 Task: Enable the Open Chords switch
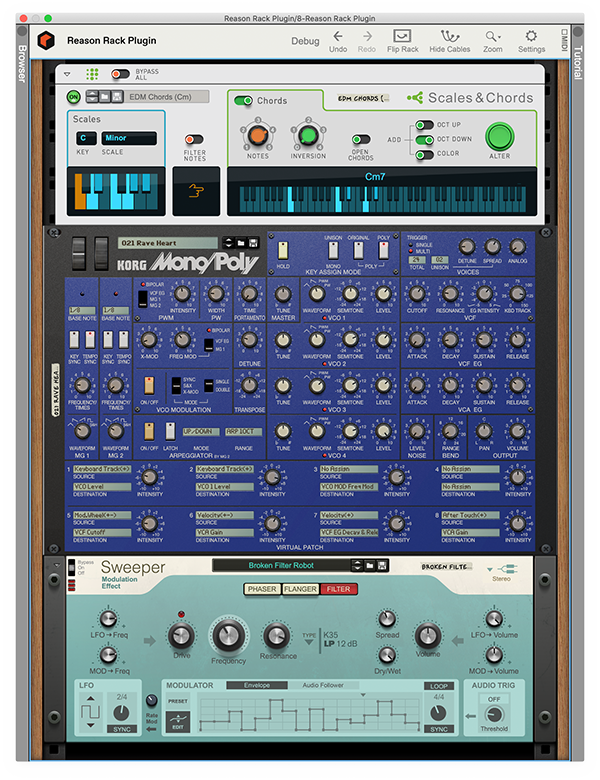pyautogui.click(x=361, y=139)
